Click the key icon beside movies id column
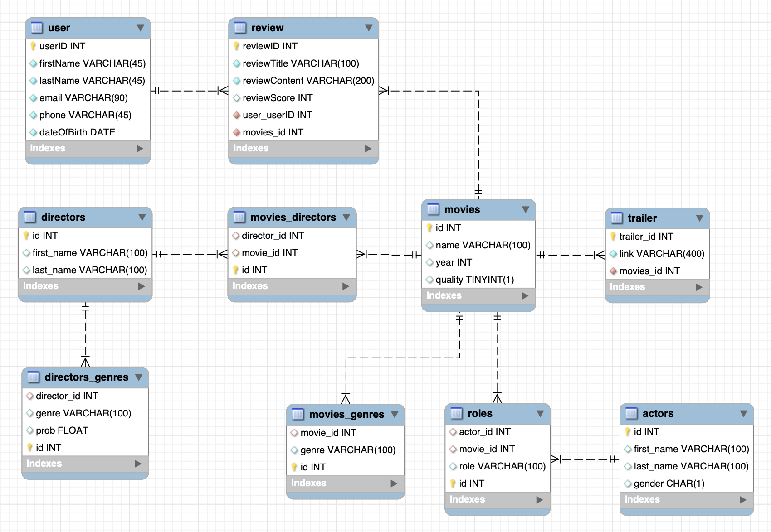The image size is (771, 532). pyautogui.click(x=429, y=228)
